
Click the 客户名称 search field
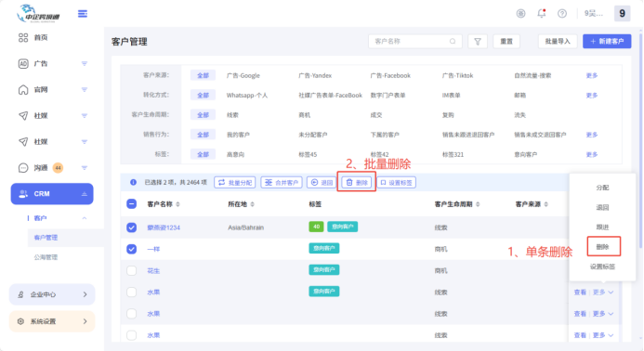coord(414,42)
